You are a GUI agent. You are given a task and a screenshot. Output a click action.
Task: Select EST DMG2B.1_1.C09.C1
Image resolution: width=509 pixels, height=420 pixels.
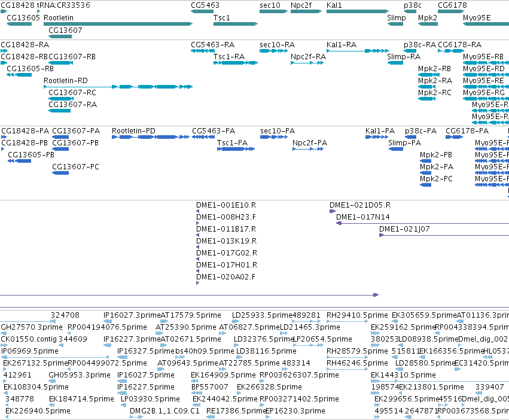click(x=136, y=417)
